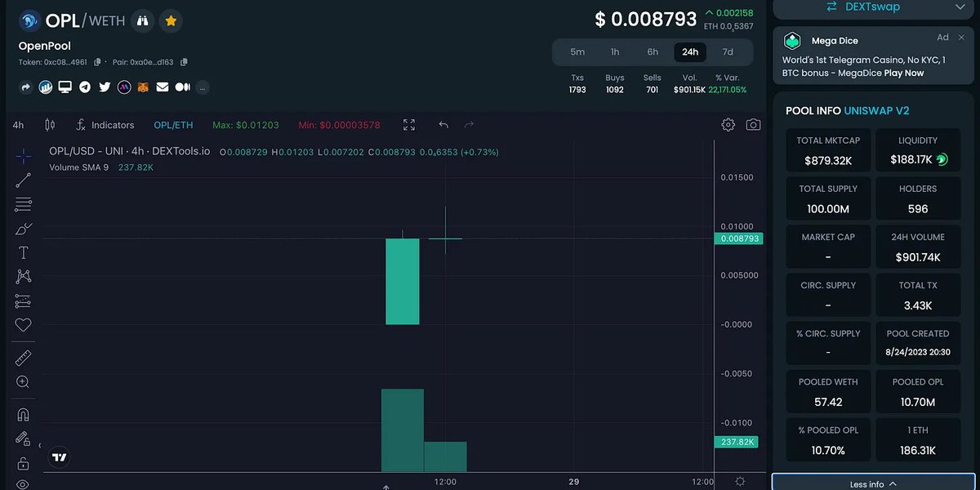Screen dimensions: 980x490
Task: Open time axis settings gear icon
Action: 740,482
